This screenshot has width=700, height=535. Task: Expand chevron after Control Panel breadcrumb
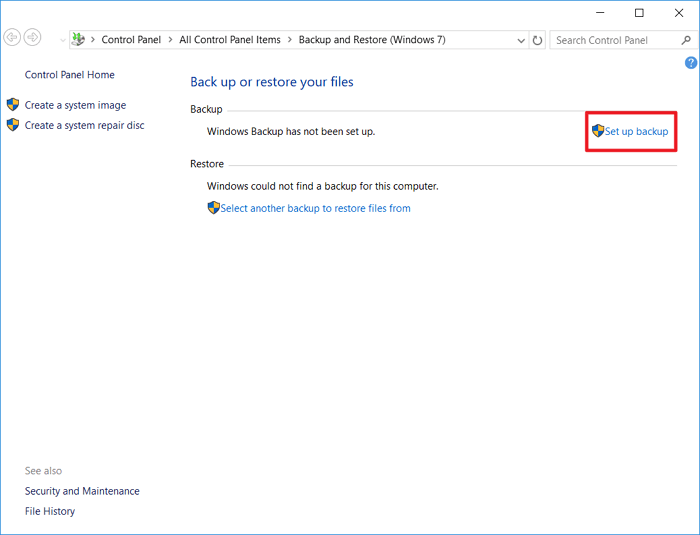(170, 40)
